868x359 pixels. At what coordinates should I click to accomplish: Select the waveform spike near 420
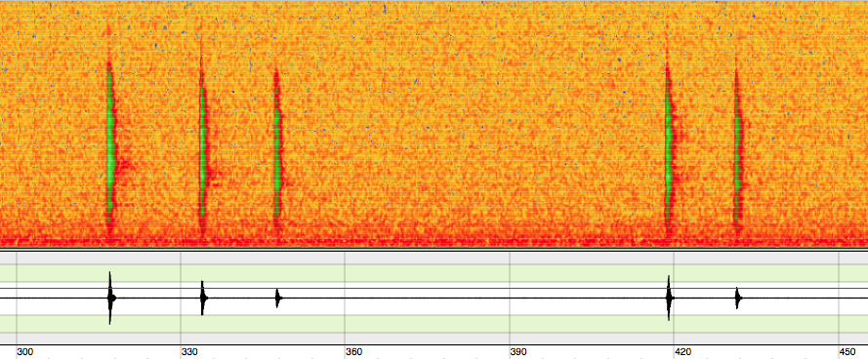tap(669, 298)
